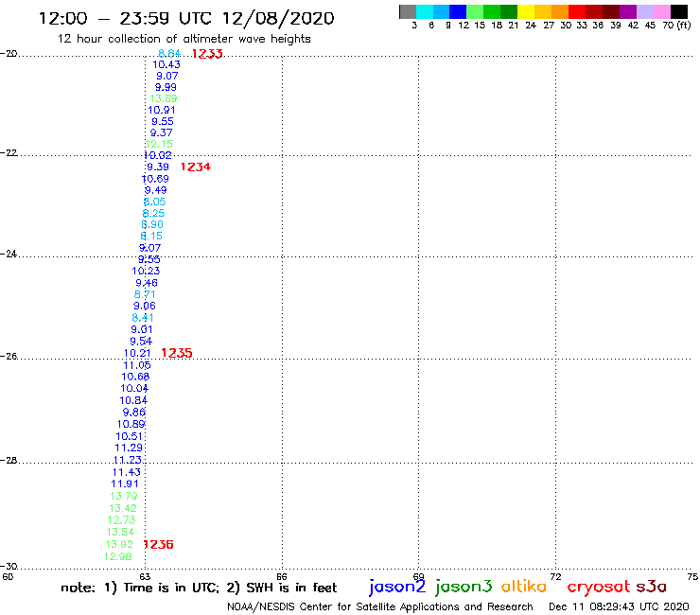Click the bright red swatch in the color scale
The height and width of the screenshot is (615, 700).
(577, 11)
